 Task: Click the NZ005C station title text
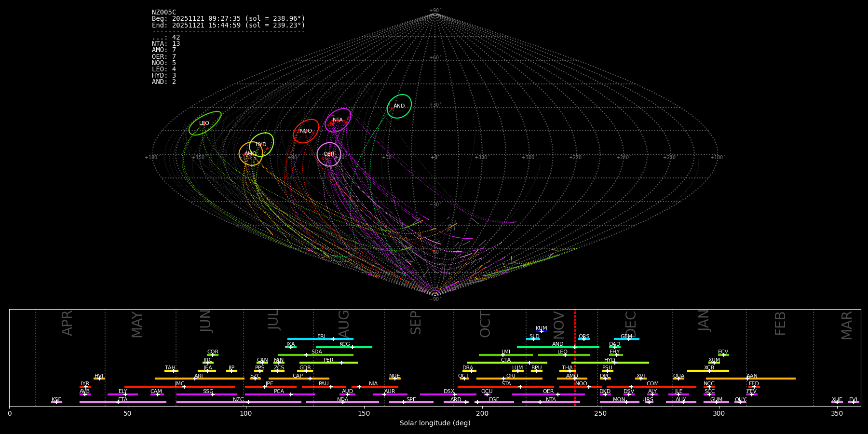click(x=164, y=12)
